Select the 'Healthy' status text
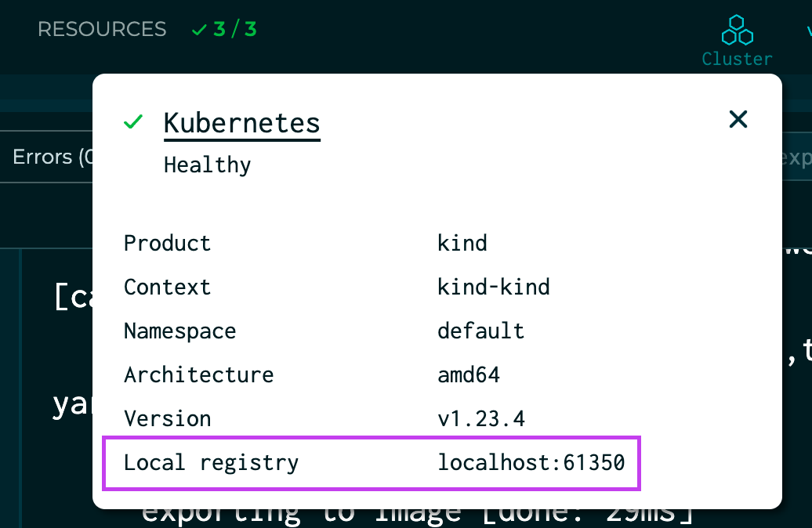 [x=207, y=165]
